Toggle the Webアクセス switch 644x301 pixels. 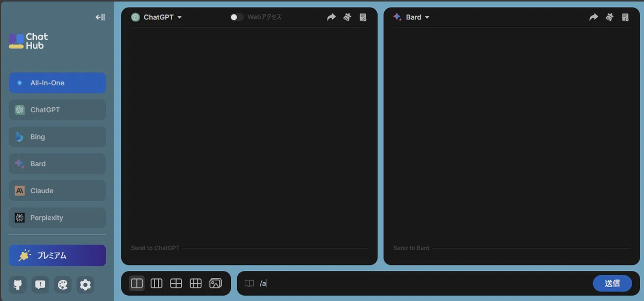[237, 17]
